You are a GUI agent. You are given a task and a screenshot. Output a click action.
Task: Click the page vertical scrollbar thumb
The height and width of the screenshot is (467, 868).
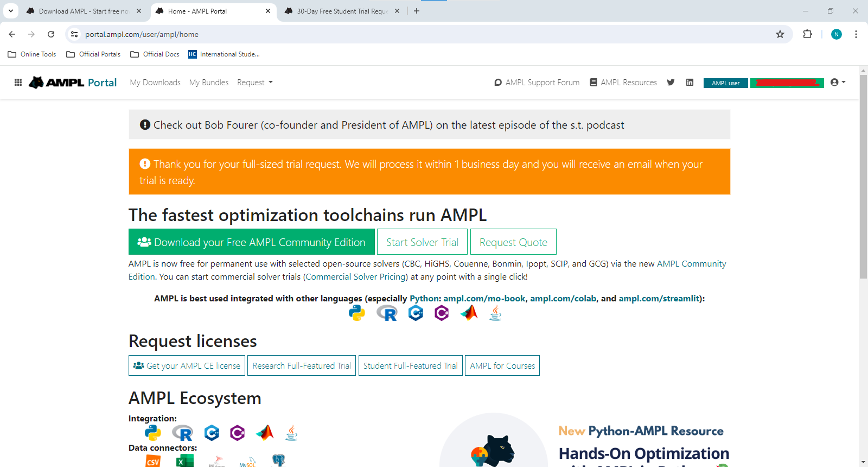click(863, 176)
